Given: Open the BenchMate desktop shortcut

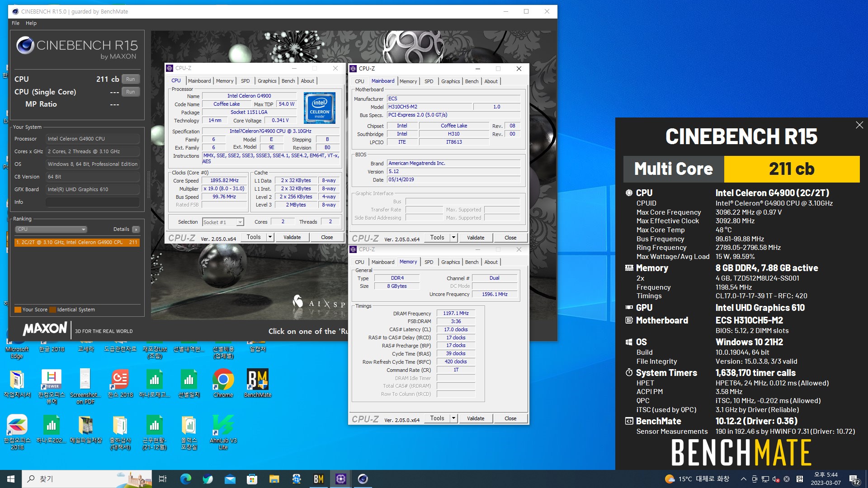Looking at the screenshot, I should point(257,384).
